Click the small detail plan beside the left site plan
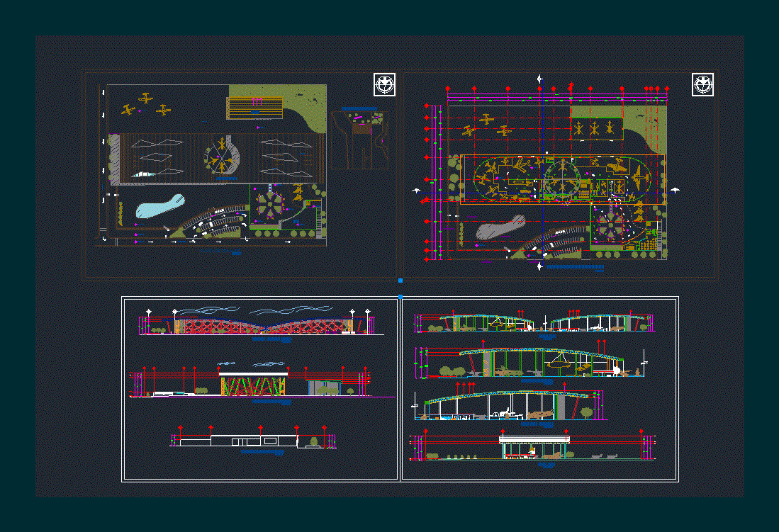The height and width of the screenshot is (532, 779). tap(361, 139)
